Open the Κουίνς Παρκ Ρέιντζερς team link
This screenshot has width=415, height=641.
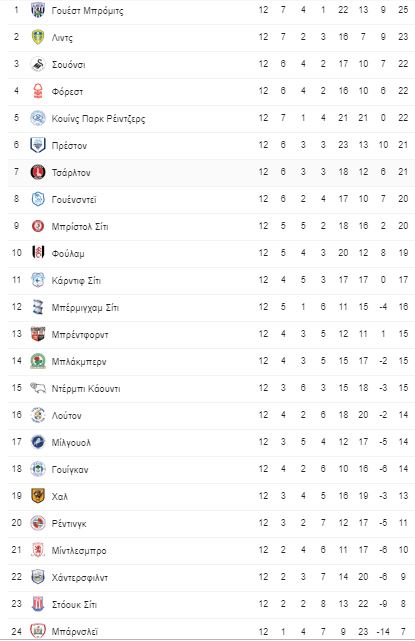click(x=98, y=119)
